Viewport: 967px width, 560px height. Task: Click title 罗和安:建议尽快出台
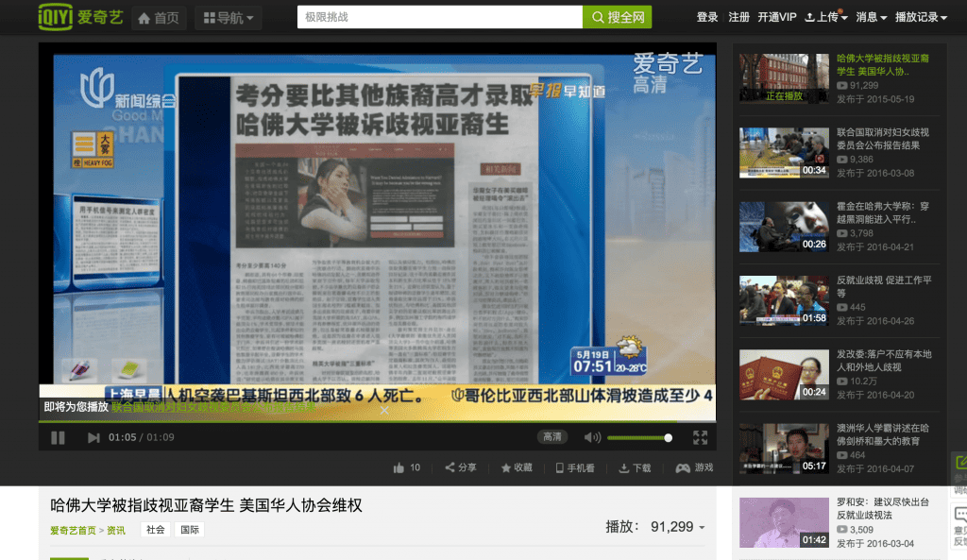click(883, 509)
